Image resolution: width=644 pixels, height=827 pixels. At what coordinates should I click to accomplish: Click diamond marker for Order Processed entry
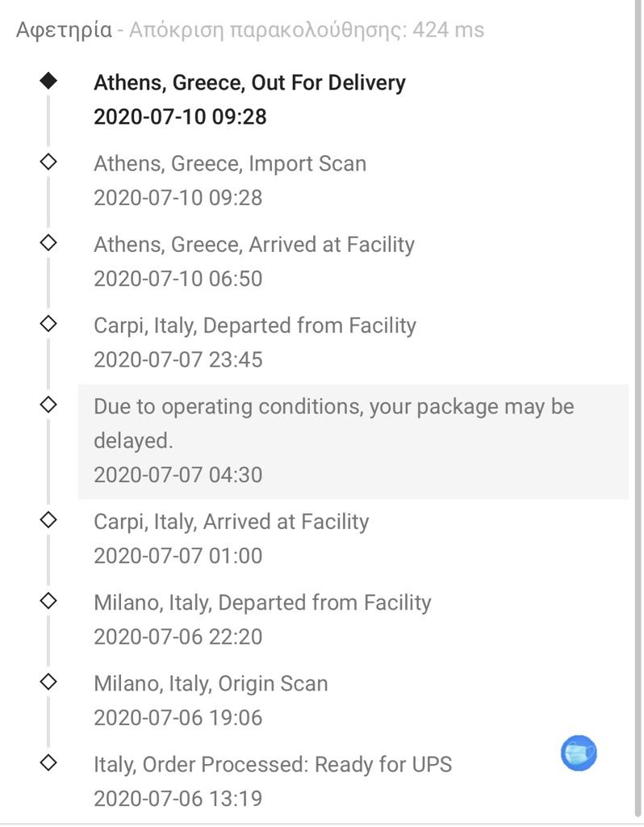(x=48, y=762)
